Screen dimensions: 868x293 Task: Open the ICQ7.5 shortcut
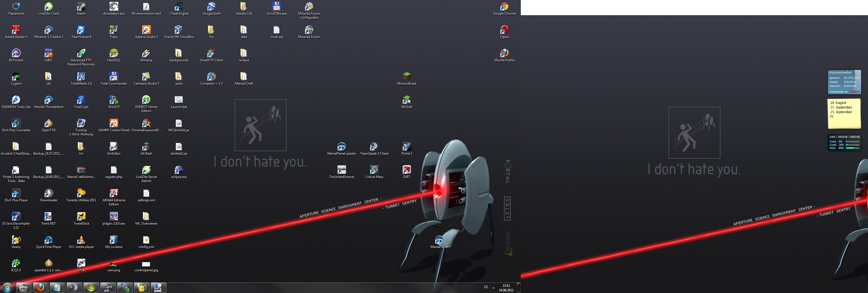point(16,265)
